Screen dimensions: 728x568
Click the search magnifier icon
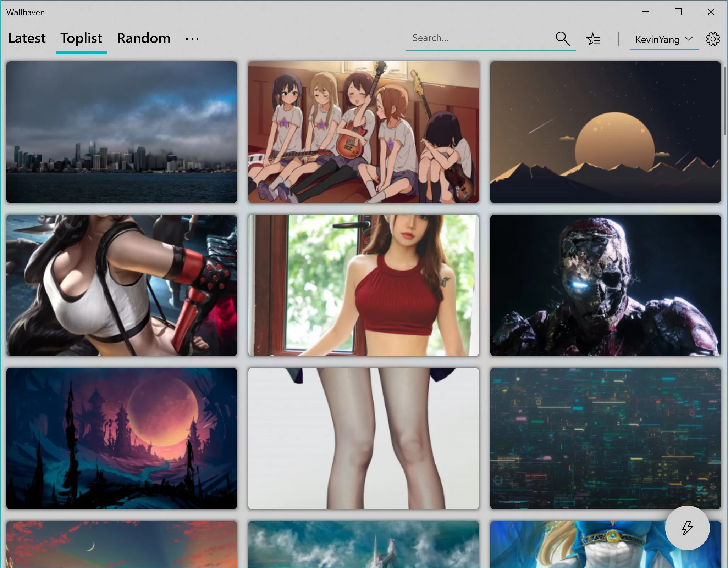(x=563, y=39)
